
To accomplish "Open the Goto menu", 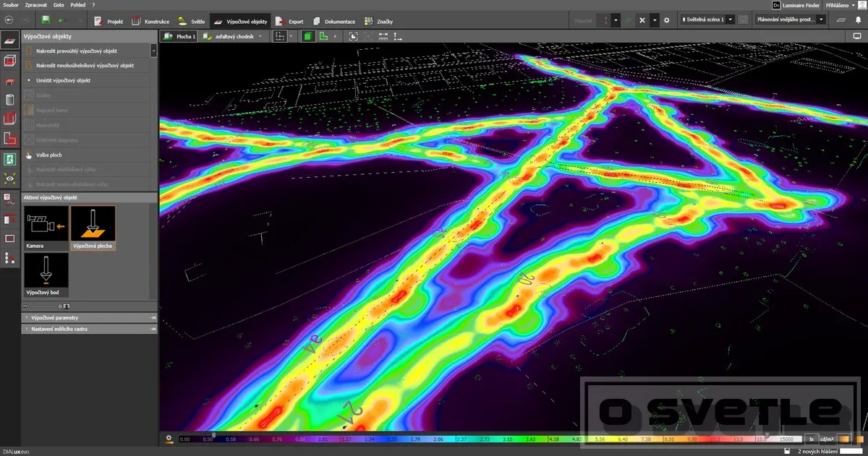I will pos(57,4).
